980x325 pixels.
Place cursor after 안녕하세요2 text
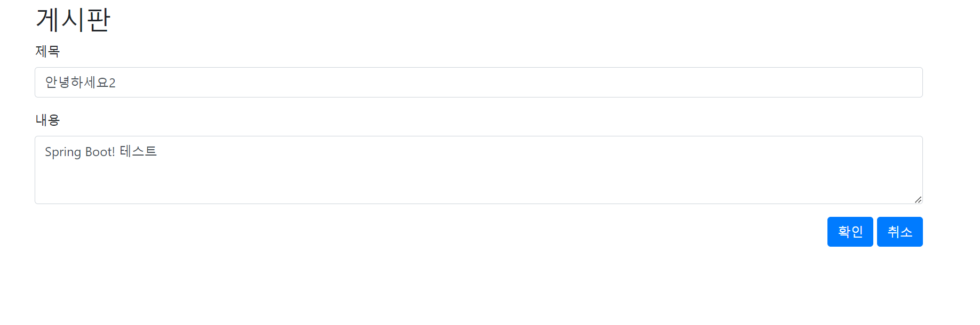(x=116, y=83)
